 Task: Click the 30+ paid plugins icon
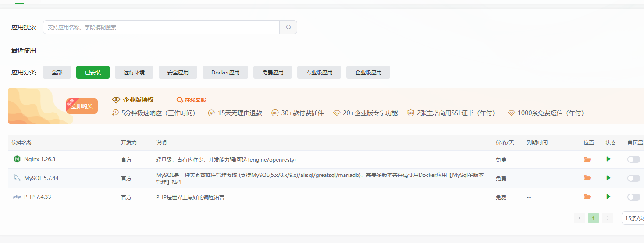click(x=275, y=113)
